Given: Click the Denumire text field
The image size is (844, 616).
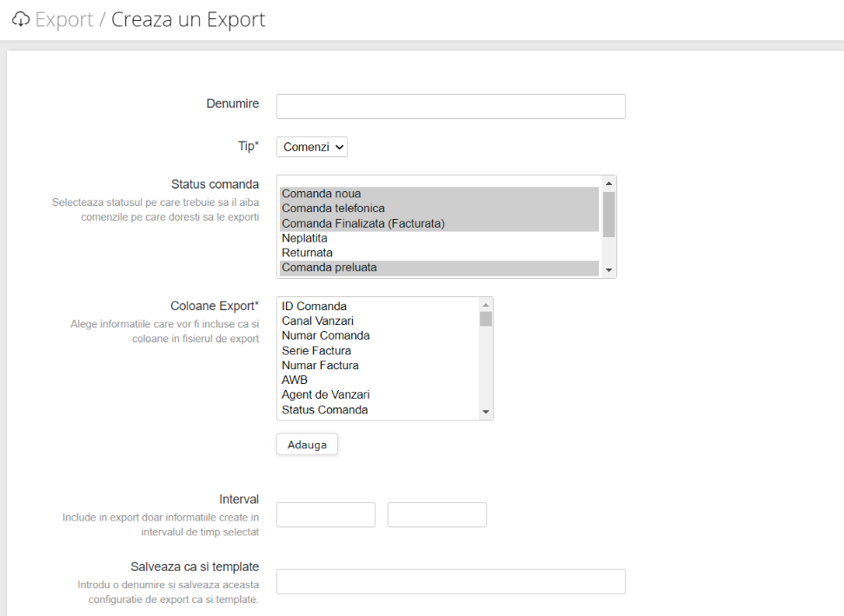Looking at the screenshot, I should [450, 106].
